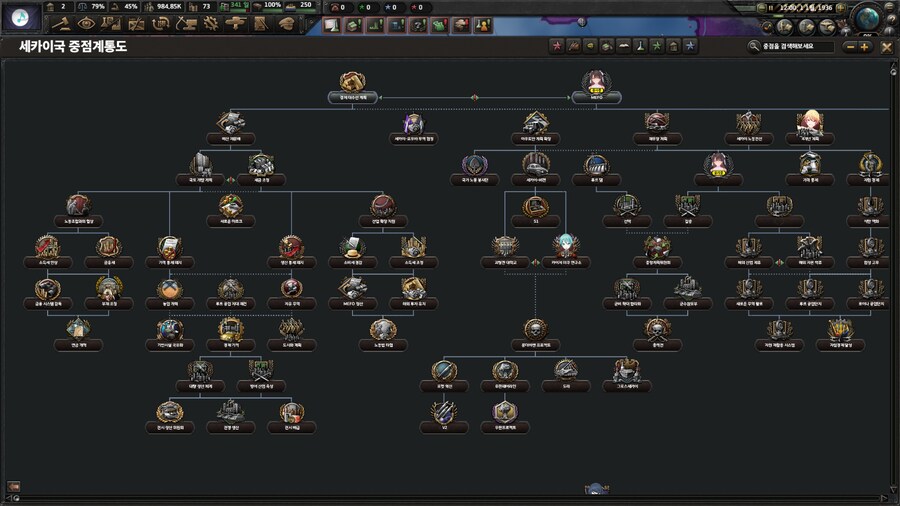Increase game speed using plus beside date

pyautogui.click(x=840, y=9)
